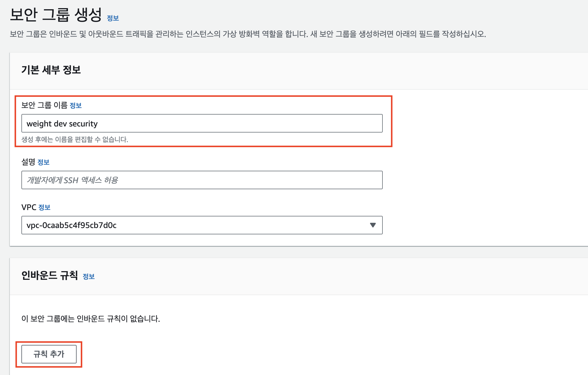588x375 pixels.
Task: Click the 인바운드 규칙이 없습니다 empty message
Action: click(90, 319)
